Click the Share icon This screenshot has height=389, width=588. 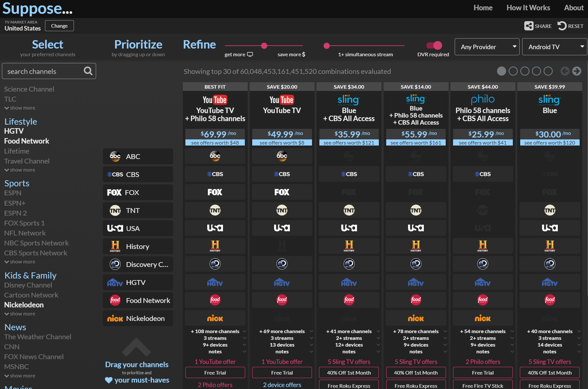(x=529, y=26)
